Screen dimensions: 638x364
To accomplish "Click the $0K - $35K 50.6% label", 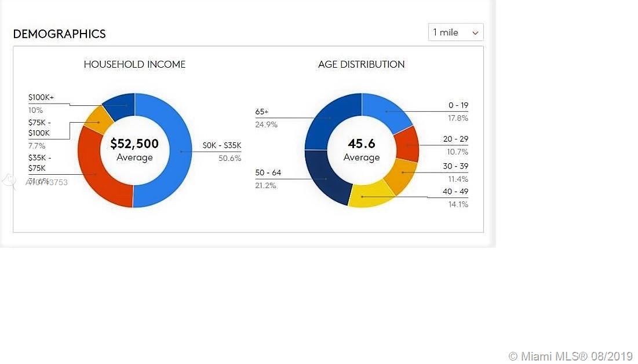I will tap(222, 152).
